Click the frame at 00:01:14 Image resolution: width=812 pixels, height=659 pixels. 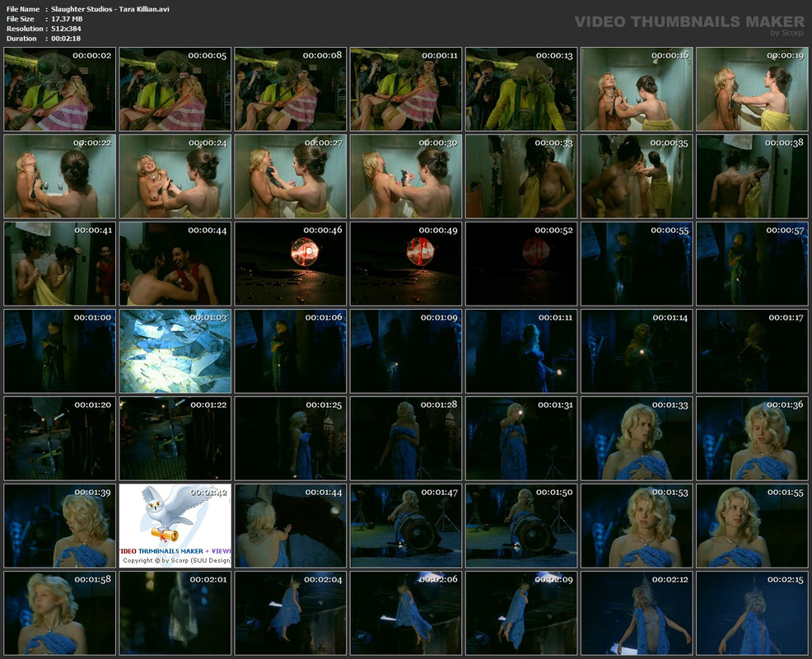coord(637,351)
